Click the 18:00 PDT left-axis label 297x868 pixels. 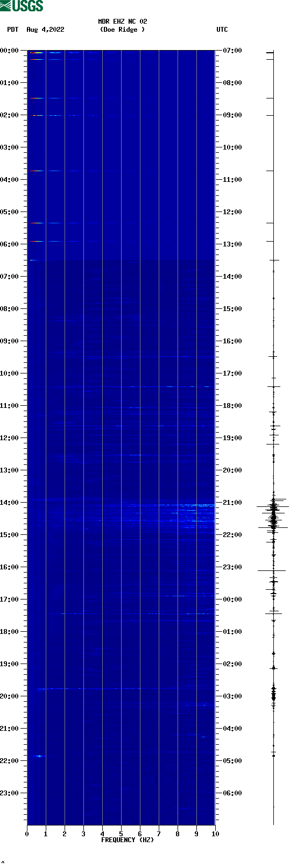click(x=9, y=632)
